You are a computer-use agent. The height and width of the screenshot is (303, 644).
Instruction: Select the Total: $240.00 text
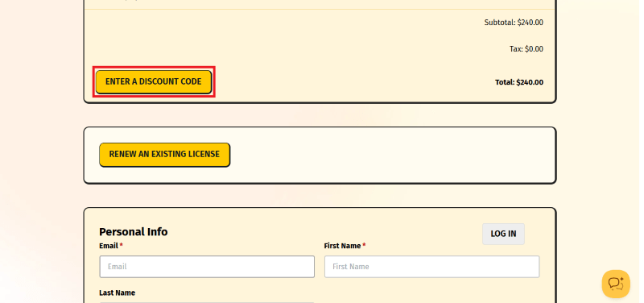pos(519,82)
